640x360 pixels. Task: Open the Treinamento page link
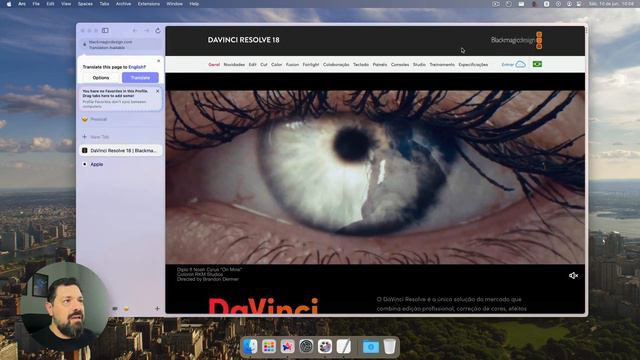point(442,64)
